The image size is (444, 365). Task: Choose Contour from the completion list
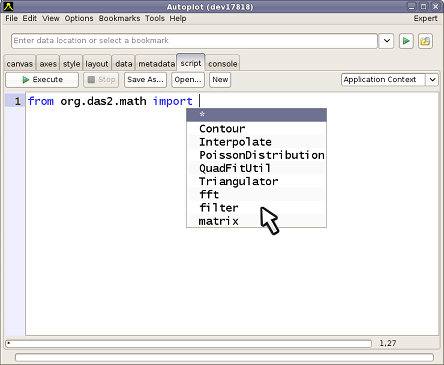tap(256, 128)
